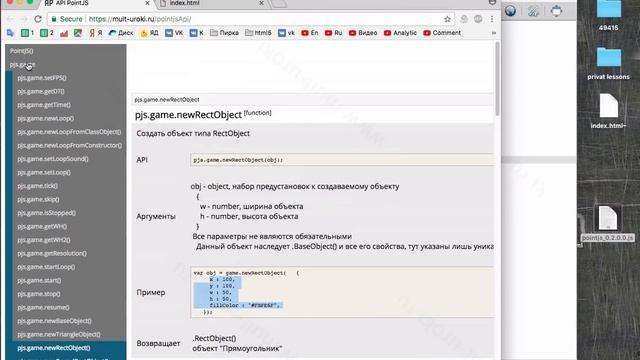640x360 pixels.
Task: Select pjs.game.startLoop() in sidebar
Action: click(x=46, y=267)
